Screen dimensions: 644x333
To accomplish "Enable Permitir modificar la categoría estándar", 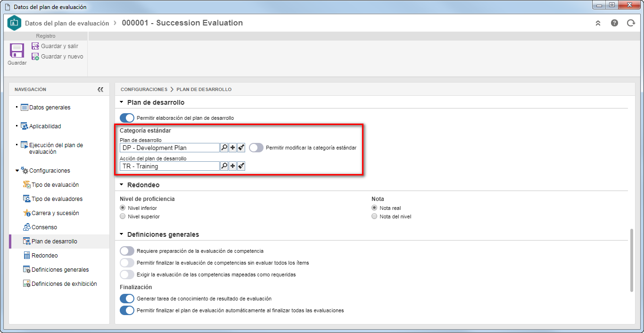I will click(256, 148).
